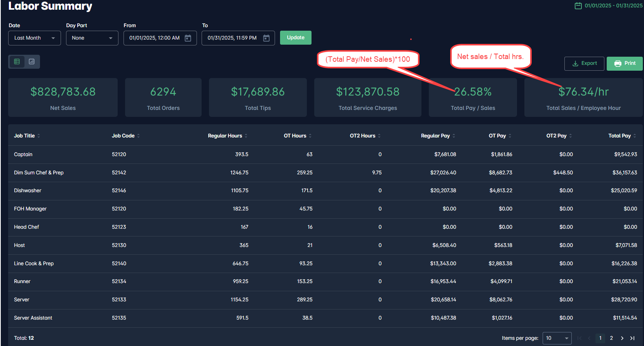644x346 pixels.
Task: Click calendar icon beside header date range
Action: [578, 6]
